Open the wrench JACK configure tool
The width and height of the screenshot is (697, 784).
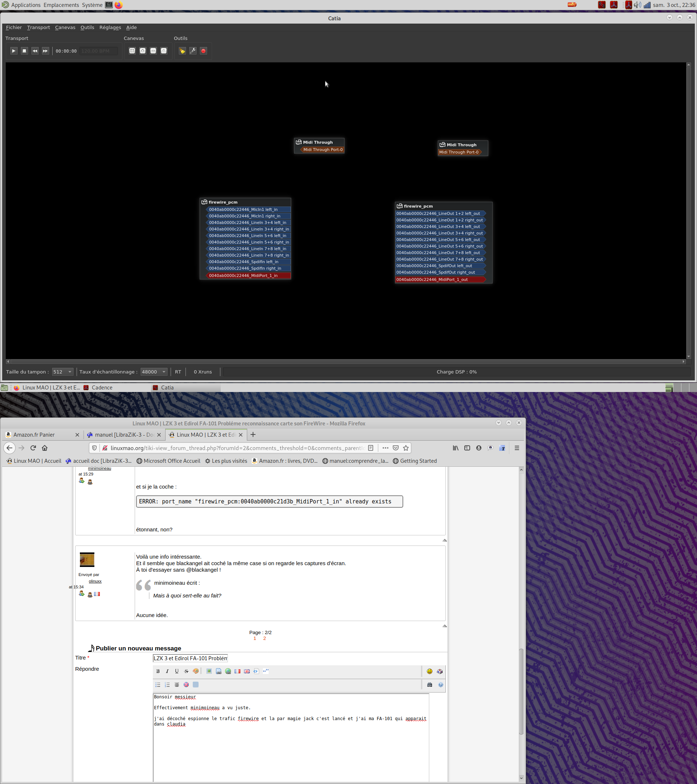(x=193, y=51)
